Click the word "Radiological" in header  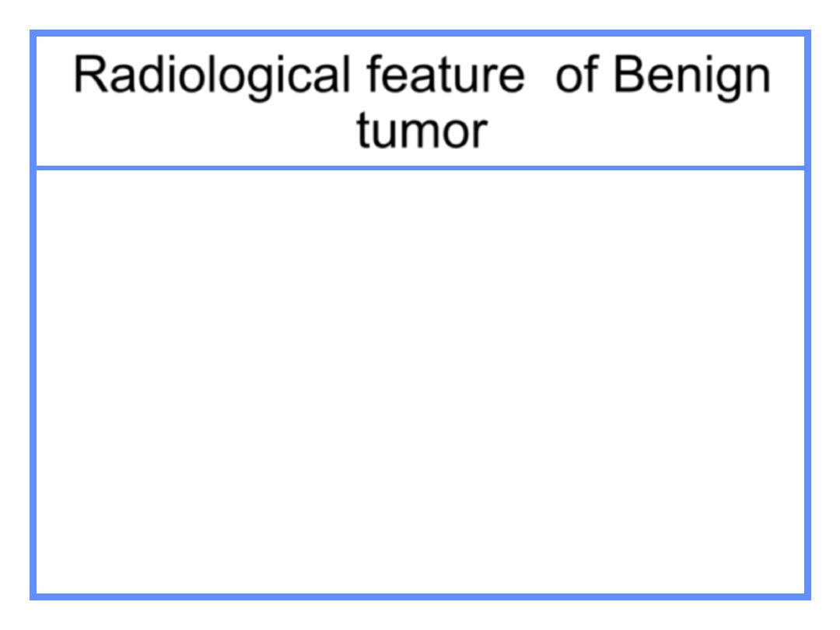point(212,76)
